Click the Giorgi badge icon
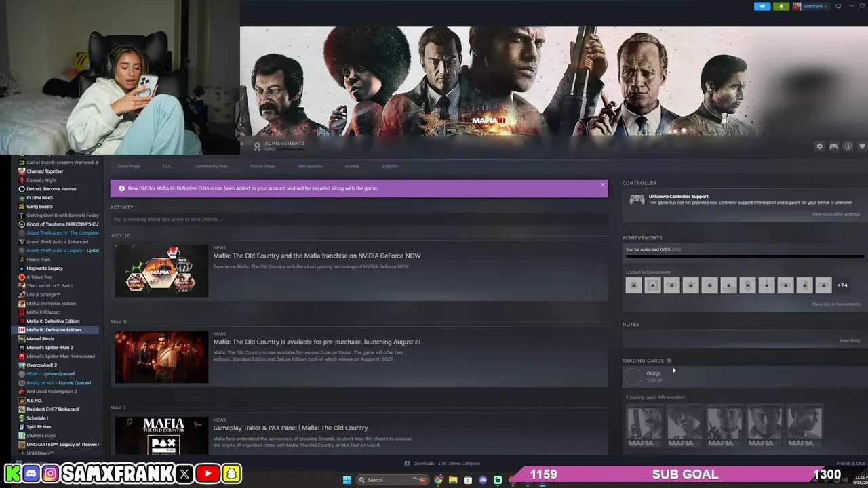The image size is (868, 488). (633, 377)
